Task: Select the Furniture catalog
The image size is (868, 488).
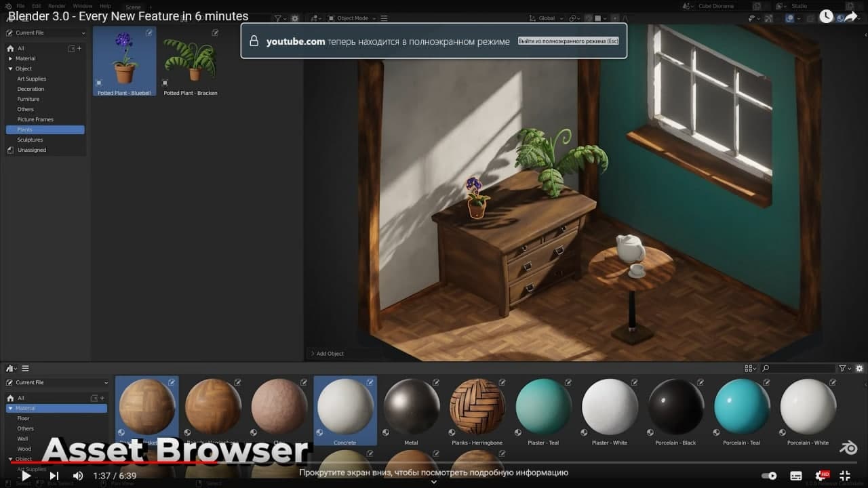Action: tap(28, 99)
